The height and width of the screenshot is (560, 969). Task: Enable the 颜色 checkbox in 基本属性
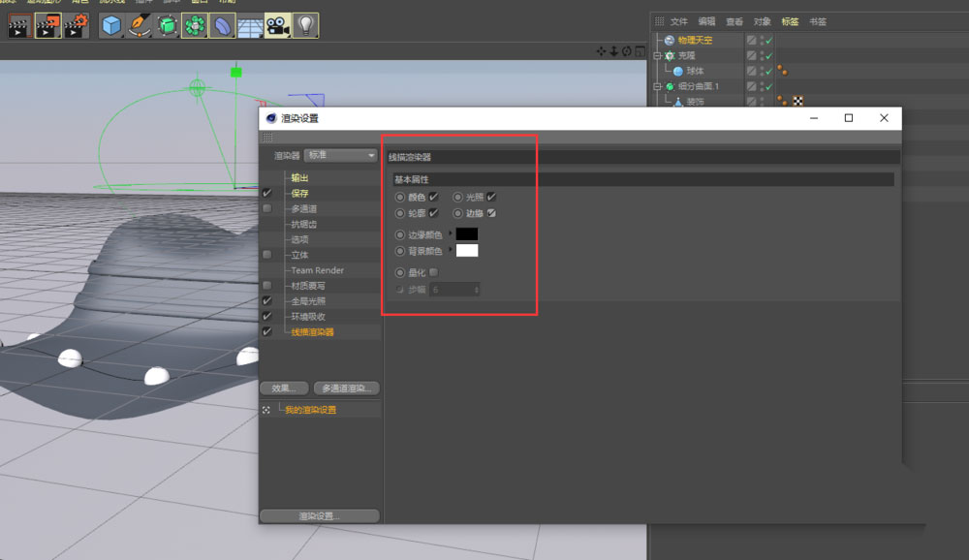point(433,197)
